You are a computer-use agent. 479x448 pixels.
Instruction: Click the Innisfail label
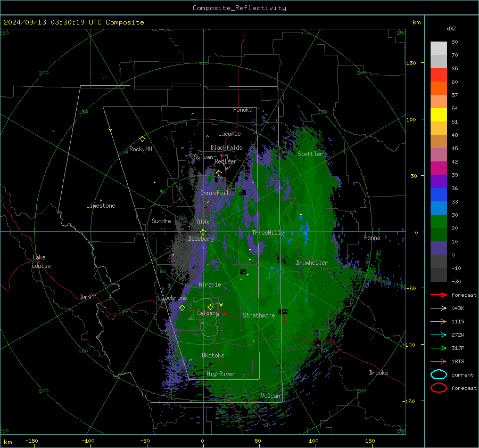214,193
